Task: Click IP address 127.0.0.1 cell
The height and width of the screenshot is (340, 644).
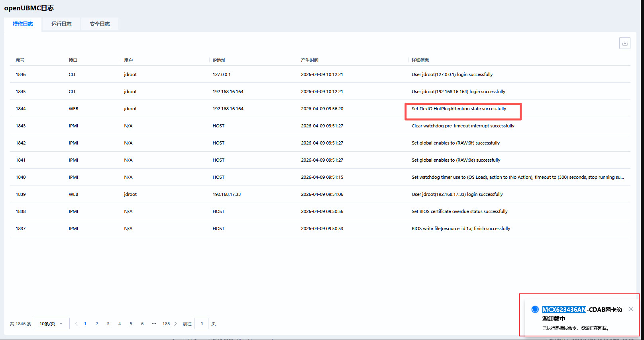Action: [x=222, y=74]
